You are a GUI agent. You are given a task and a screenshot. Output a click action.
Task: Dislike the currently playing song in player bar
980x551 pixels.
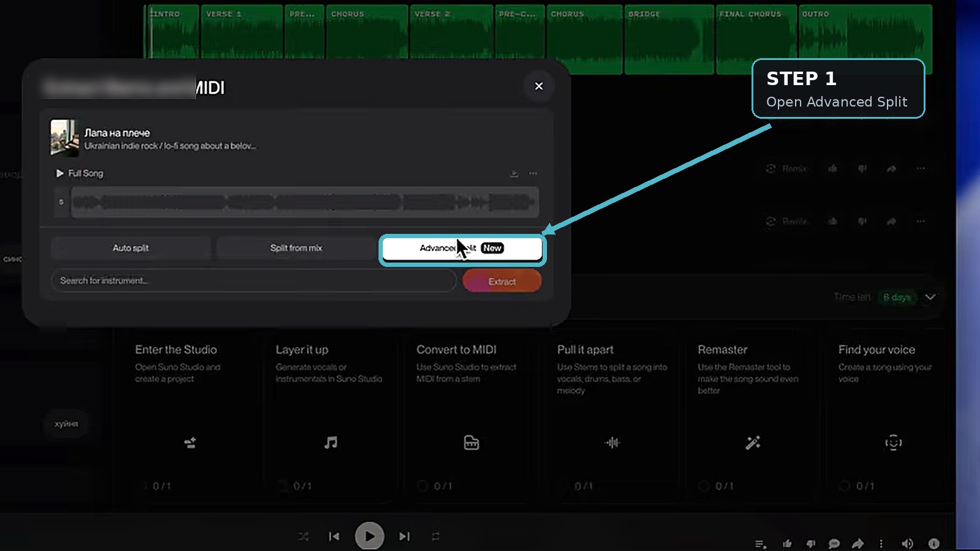[811, 544]
